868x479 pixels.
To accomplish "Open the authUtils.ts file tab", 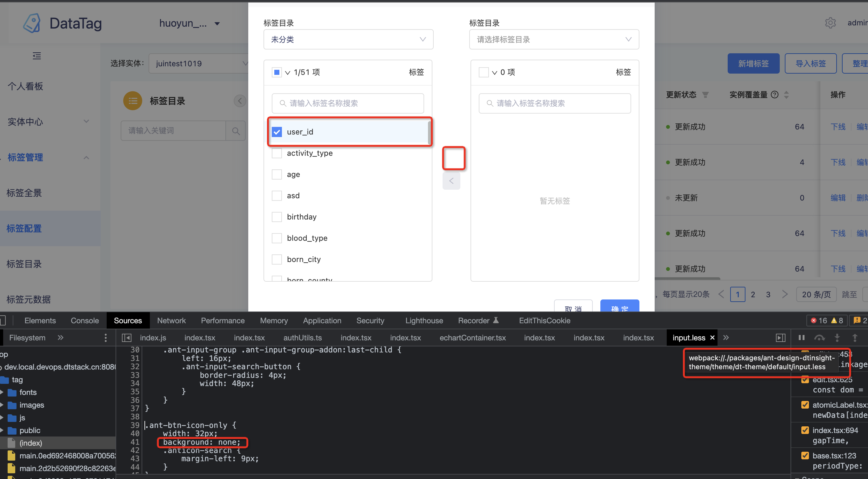I will pyautogui.click(x=302, y=338).
